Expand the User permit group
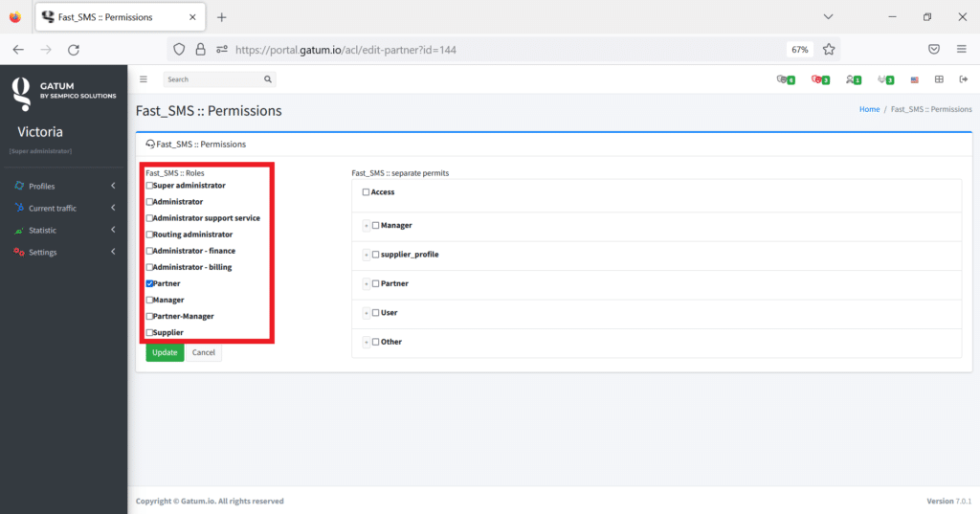 367,313
